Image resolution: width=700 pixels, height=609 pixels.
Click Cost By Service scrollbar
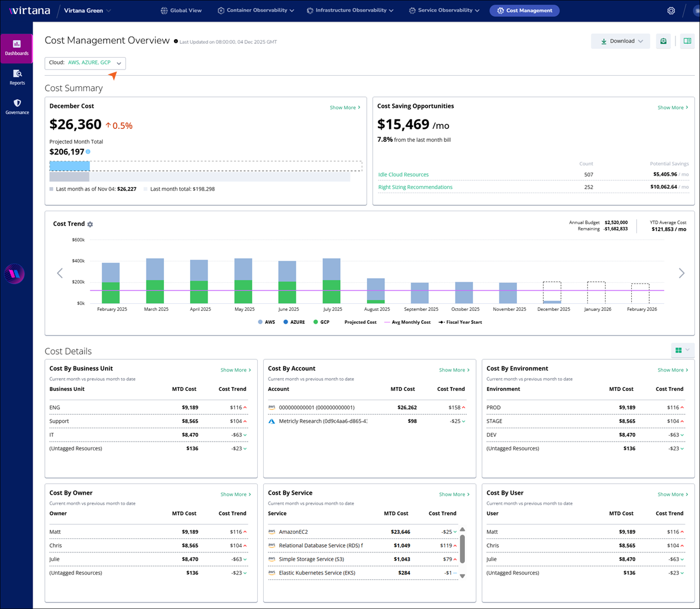[x=463, y=548]
